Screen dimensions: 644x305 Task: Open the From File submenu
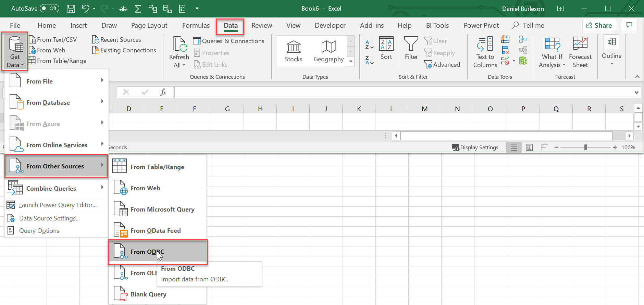point(57,81)
